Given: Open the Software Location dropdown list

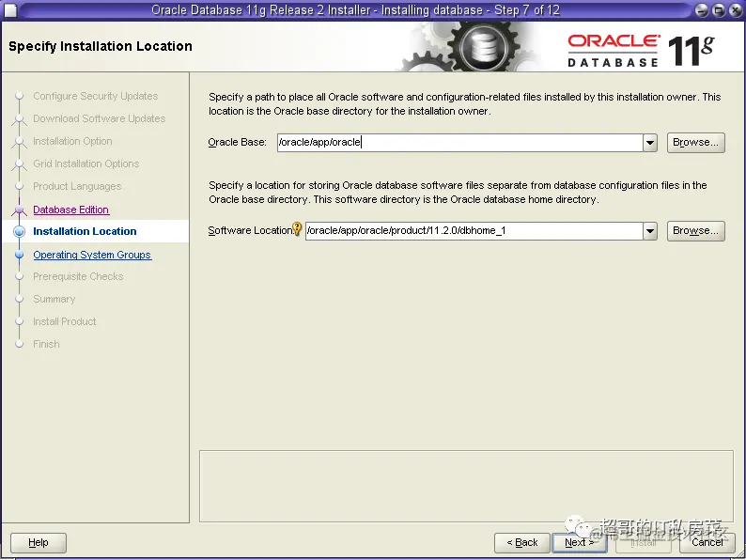Looking at the screenshot, I should [x=650, y=231].
